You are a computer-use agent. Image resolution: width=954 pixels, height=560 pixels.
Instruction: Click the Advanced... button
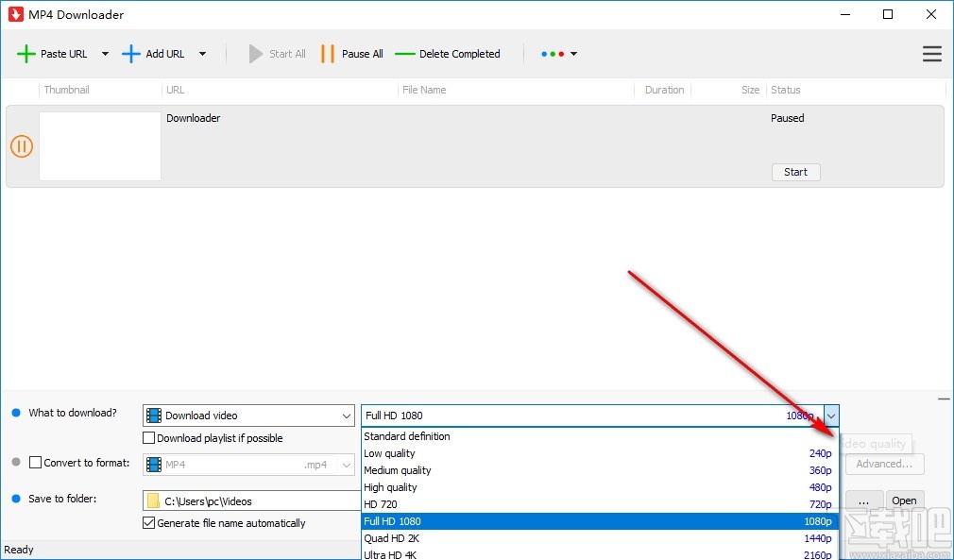(x=884, y=464)
